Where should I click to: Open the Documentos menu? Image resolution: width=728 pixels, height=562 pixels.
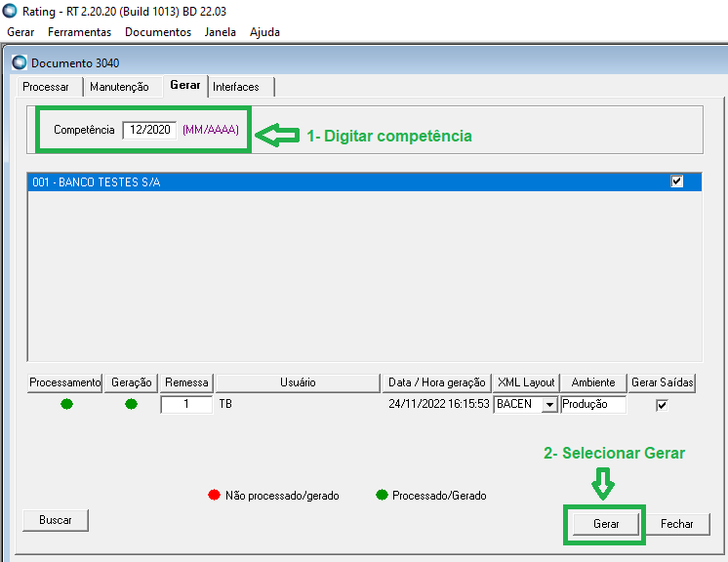(x=158, y=32)
